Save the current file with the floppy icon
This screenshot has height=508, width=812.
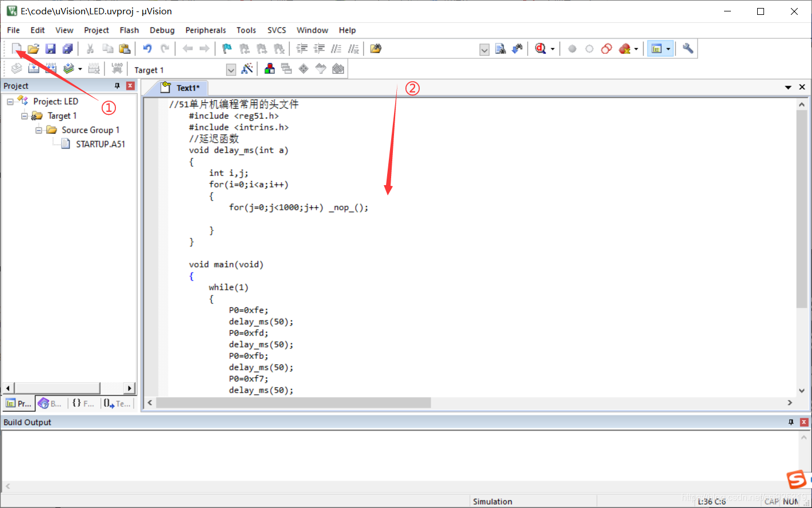pos(51,49)
